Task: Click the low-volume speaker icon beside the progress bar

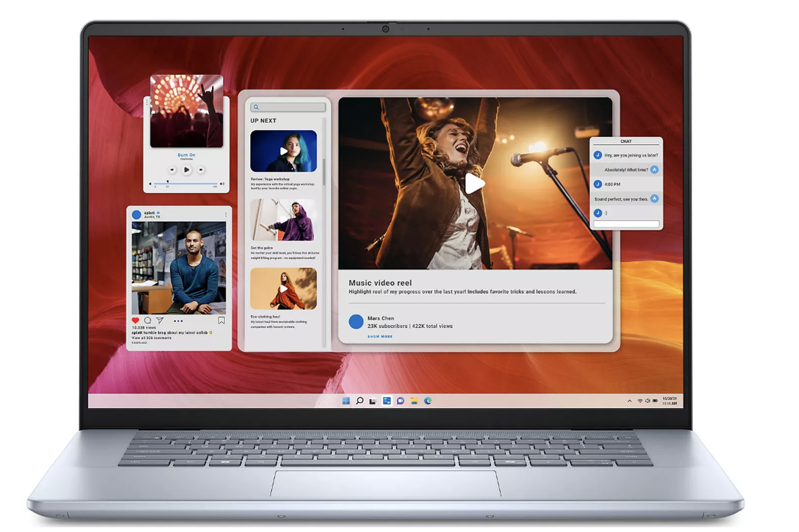Action: pyautogui.click(x=150, y=183)
